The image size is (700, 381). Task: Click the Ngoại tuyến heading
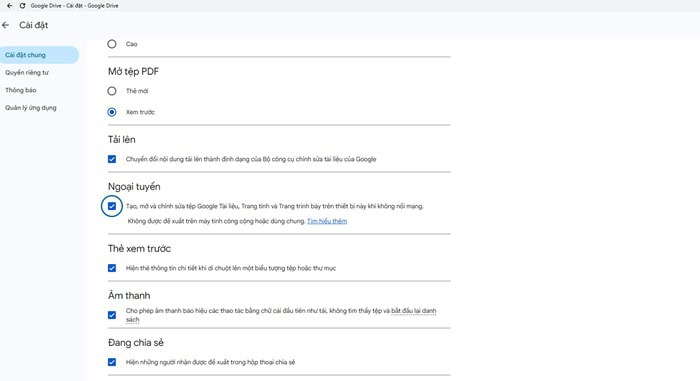(x=134, y=187)
